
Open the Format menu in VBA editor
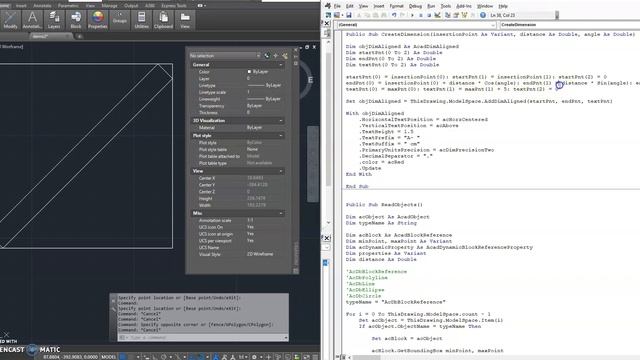396,6
